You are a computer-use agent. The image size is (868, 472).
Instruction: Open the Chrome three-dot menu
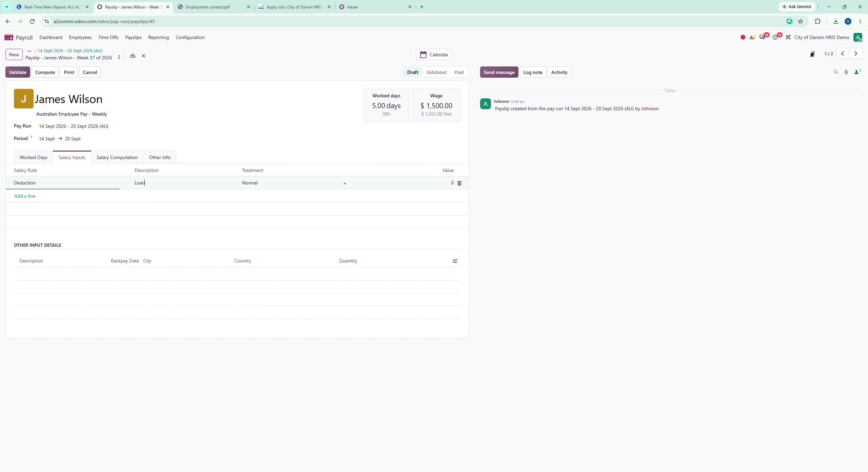[x=860, y=21]
